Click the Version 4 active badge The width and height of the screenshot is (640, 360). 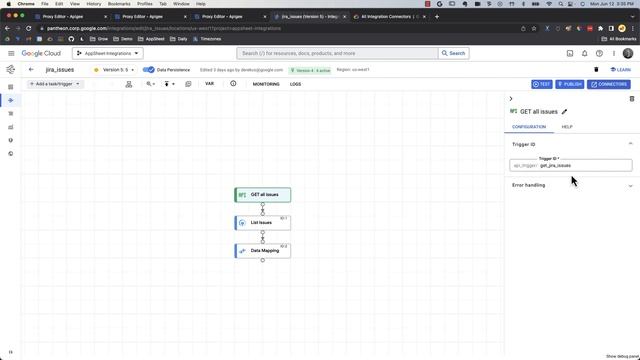click(310, 70)
